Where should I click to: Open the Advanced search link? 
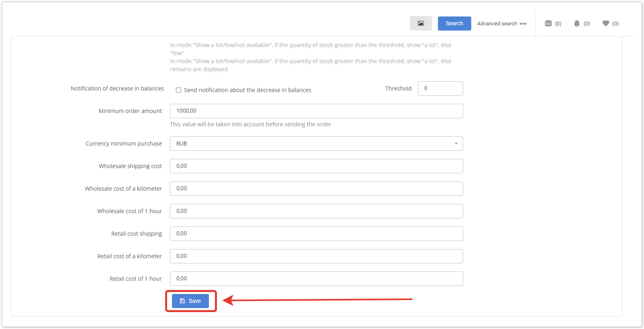497,24
